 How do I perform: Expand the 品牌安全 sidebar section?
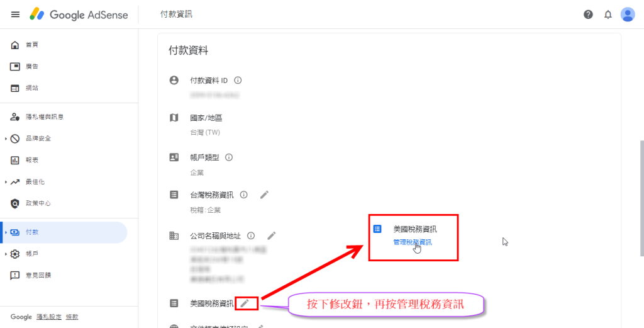click(6, 139)
